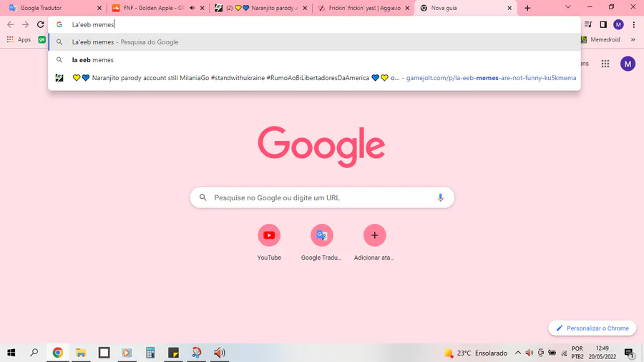This screenshot has width=644, height=362.
Task: Click the Pesquise no Google search box
Action: click(322, 197)
